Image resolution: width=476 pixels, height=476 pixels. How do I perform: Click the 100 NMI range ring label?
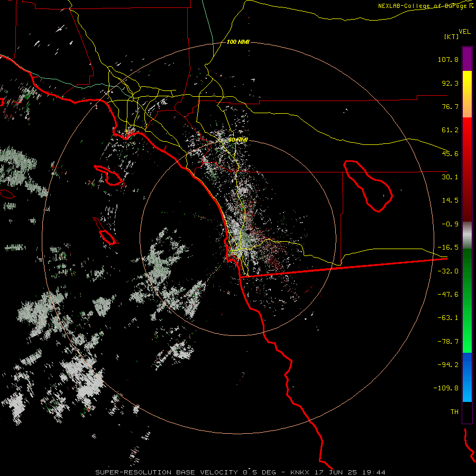coord(238,42)
